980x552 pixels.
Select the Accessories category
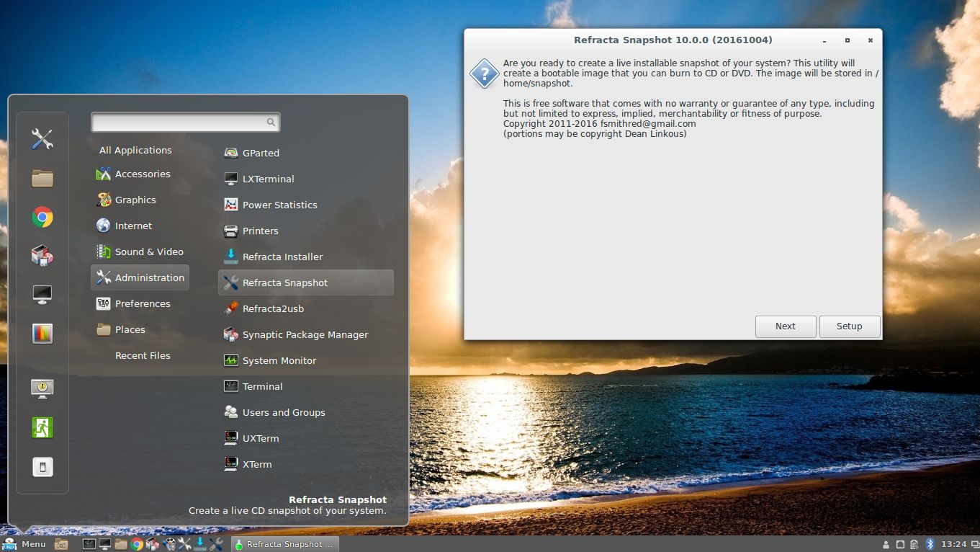pos(140,174)
